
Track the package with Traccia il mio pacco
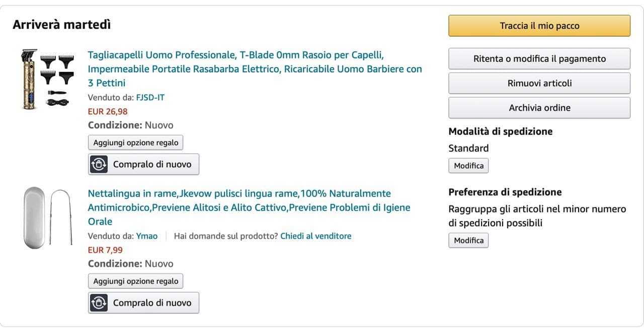(x=539, y=26)
